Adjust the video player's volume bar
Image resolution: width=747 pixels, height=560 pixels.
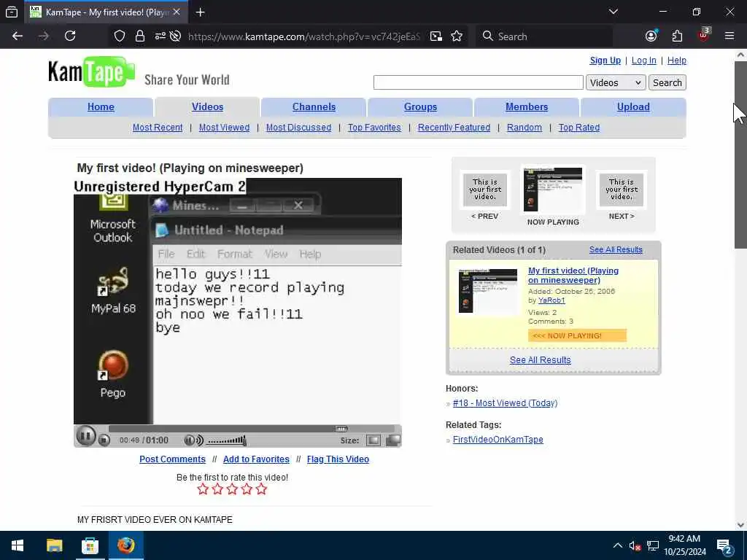[226, 440]
